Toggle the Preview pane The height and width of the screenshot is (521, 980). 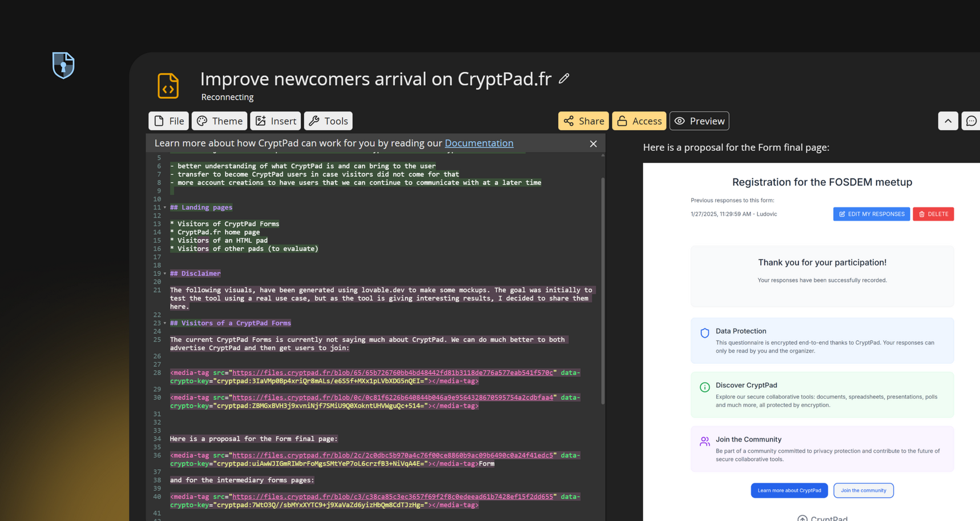(699, 121)
